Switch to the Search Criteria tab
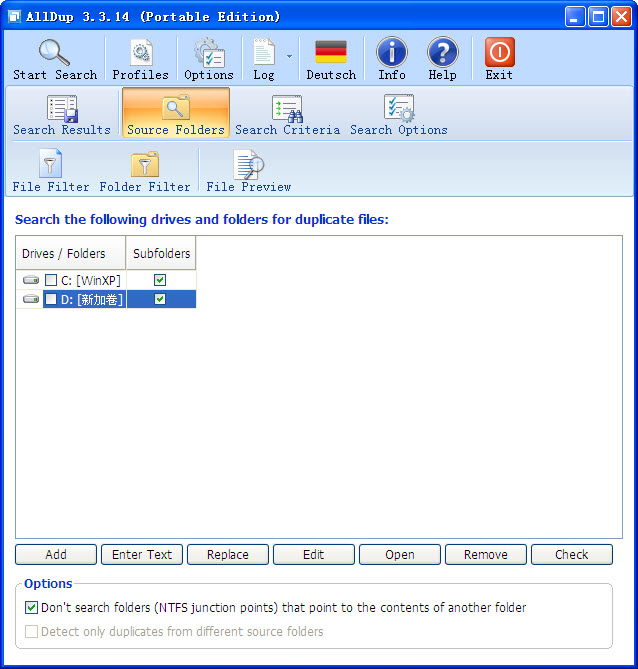 [x=287, y=112]
